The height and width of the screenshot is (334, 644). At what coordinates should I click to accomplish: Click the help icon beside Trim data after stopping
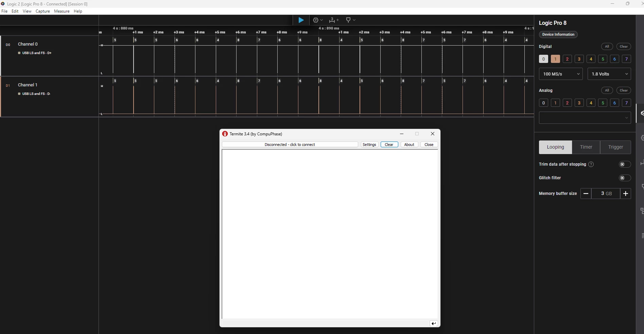click(x=591, y=164)
